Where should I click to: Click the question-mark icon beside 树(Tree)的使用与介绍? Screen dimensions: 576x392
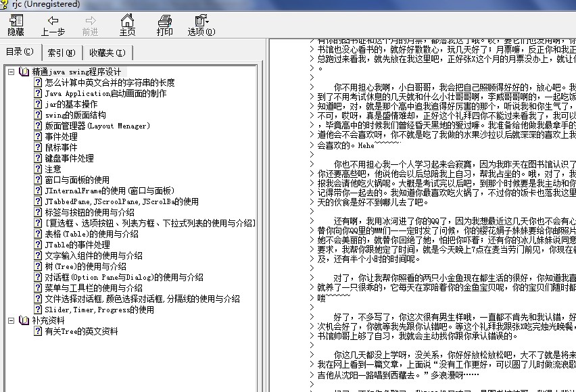click(x=37, y=266)
